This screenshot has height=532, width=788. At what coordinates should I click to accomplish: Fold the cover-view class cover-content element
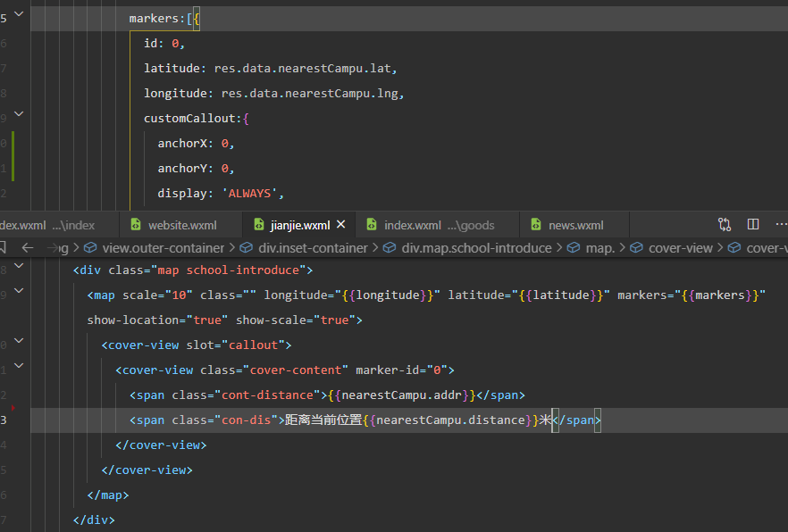19,366
